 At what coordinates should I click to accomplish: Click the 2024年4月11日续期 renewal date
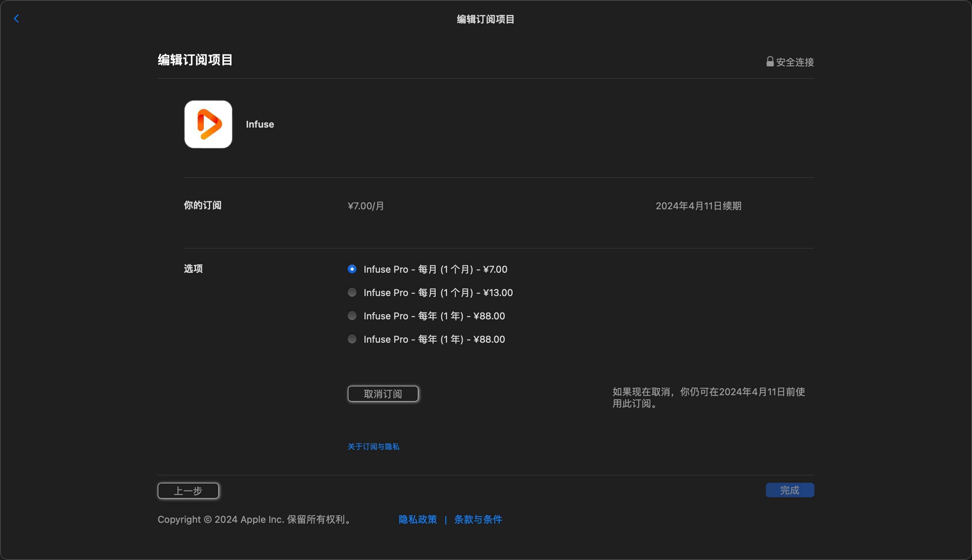tap(698, 206)
